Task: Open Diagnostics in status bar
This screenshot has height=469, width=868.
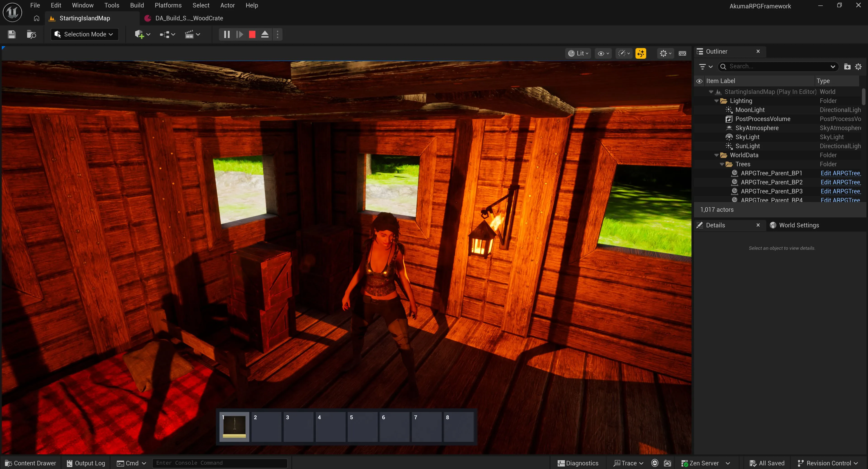Action: [578, 463]
